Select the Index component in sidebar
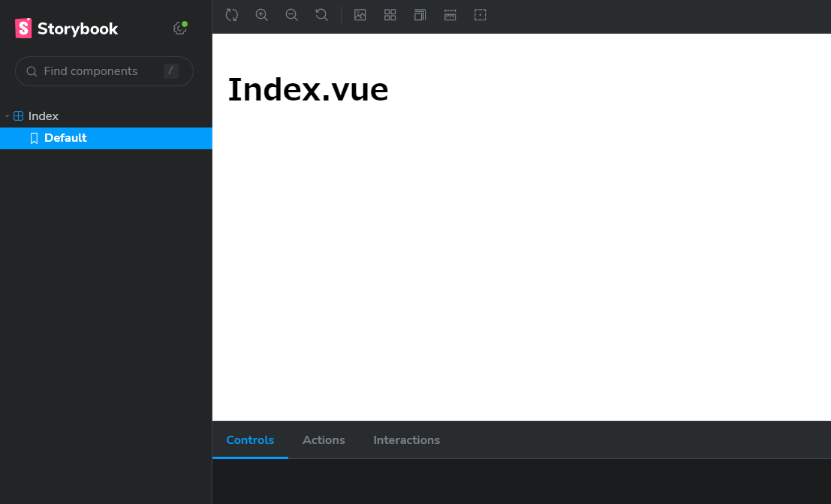 [x=43, y=116]
